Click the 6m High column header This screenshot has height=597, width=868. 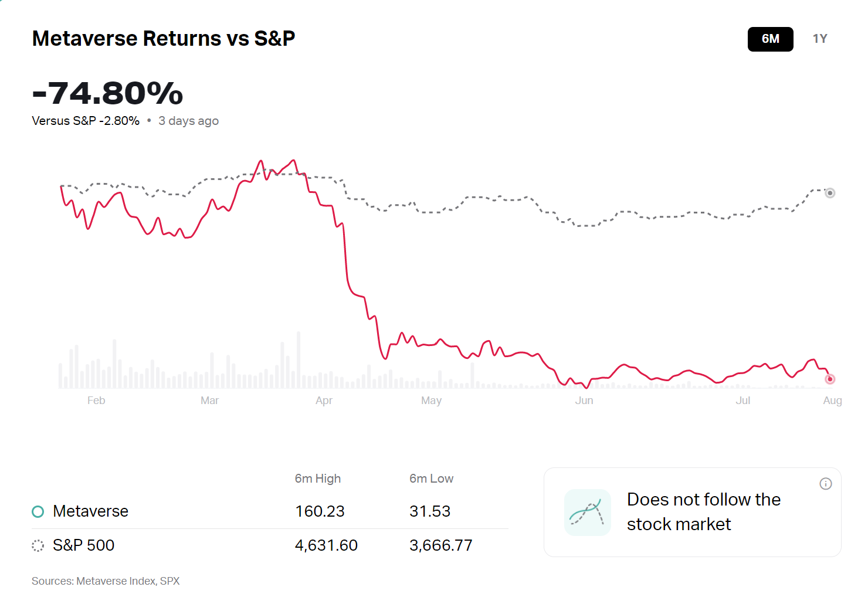(x=317, y=479)
